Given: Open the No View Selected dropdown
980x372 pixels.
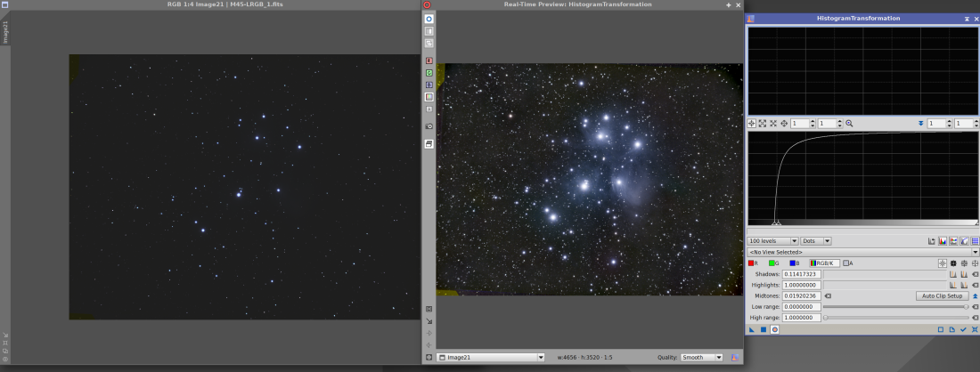Looking at the screenshot, I should point(863,252).
